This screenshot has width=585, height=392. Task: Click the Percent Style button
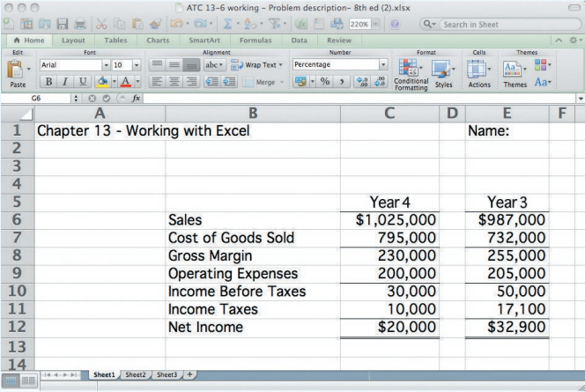tap(322, 83)
